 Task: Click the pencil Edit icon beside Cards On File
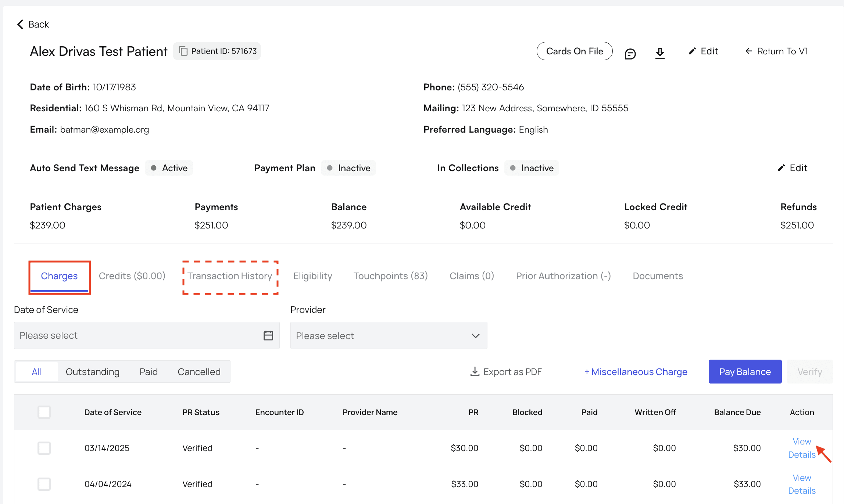click(x=692, y=51)
